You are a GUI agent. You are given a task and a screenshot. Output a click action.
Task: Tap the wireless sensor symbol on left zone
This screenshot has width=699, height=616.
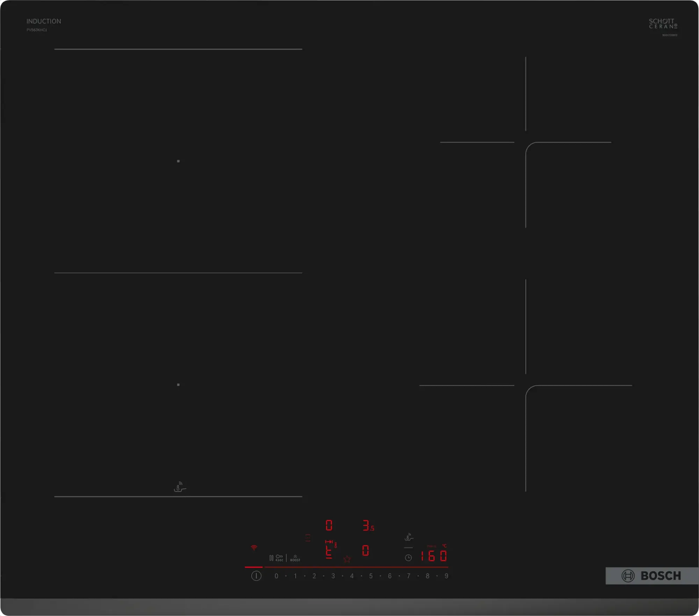(x=180, y=487)
